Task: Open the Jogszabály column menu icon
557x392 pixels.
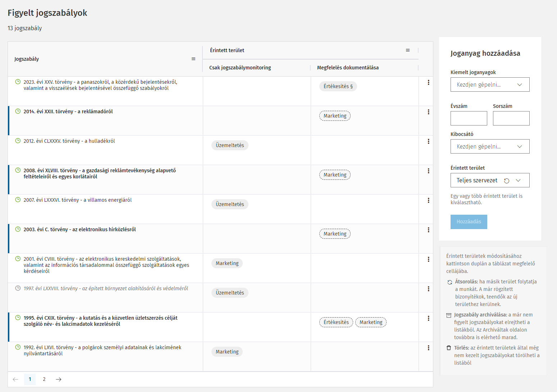Action: point(193,59)
